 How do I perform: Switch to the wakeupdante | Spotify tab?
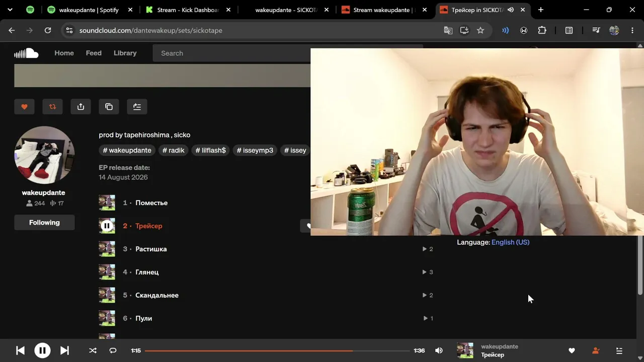point(91,10)
